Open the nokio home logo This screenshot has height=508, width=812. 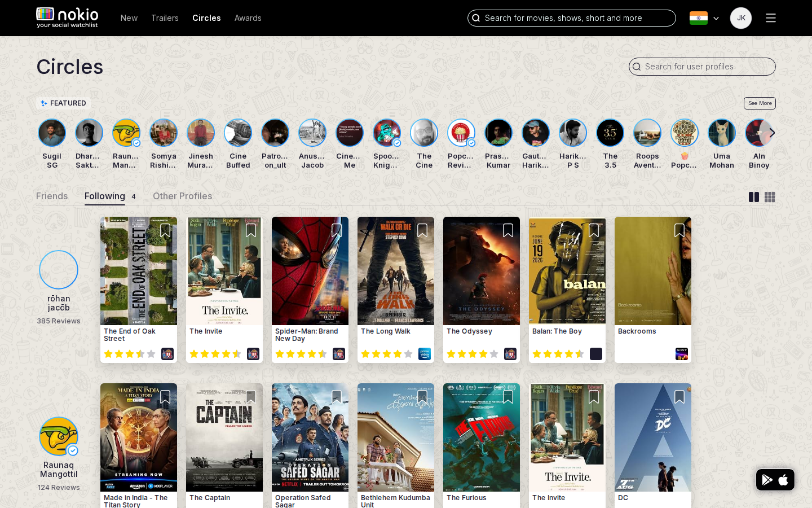(67, 17)
